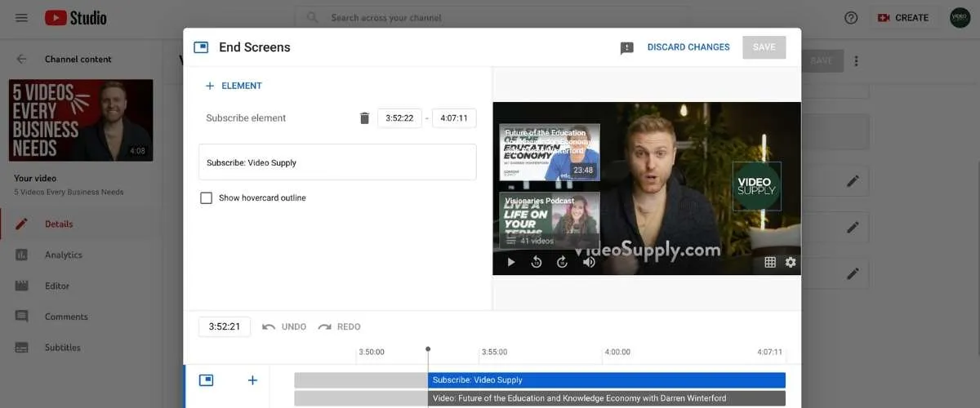Select the Video: Future of the Education timeline bar
The width and height of the screenshot is (980, 408).
(x=606, y=398)
